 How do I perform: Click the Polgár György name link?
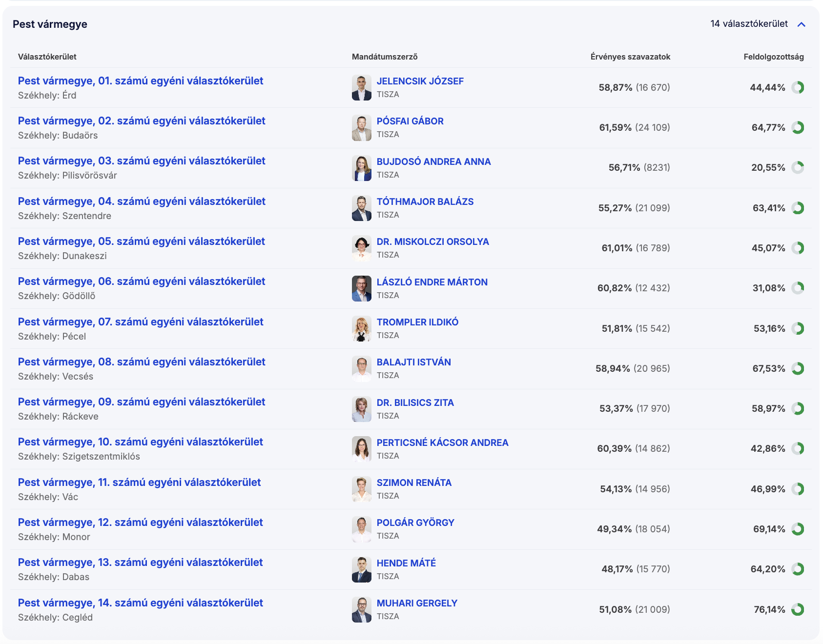415,523
